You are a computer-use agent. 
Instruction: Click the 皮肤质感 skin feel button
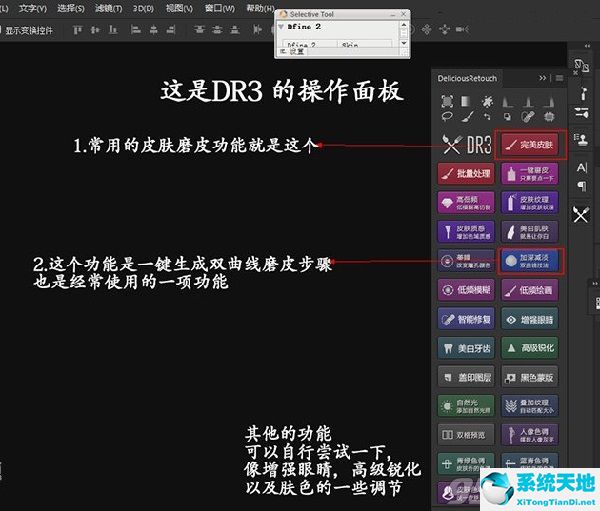[466, 232]
